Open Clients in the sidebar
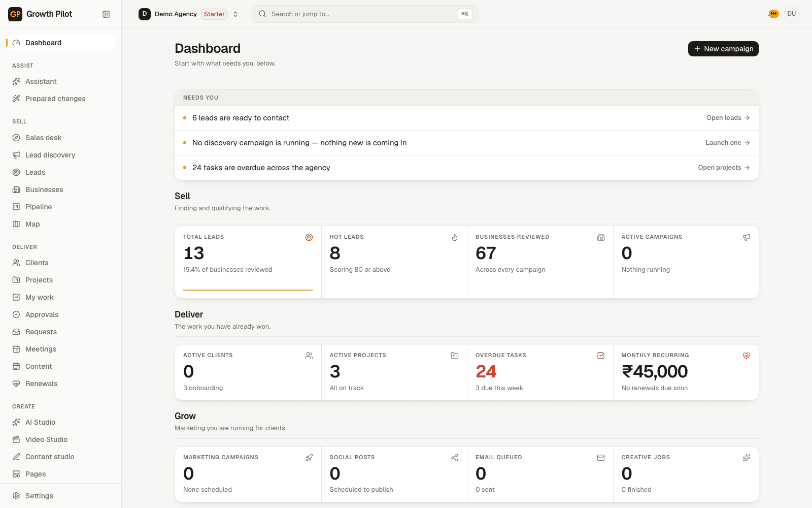The height and width of the screenshot is (508, 812). [60, 263]
